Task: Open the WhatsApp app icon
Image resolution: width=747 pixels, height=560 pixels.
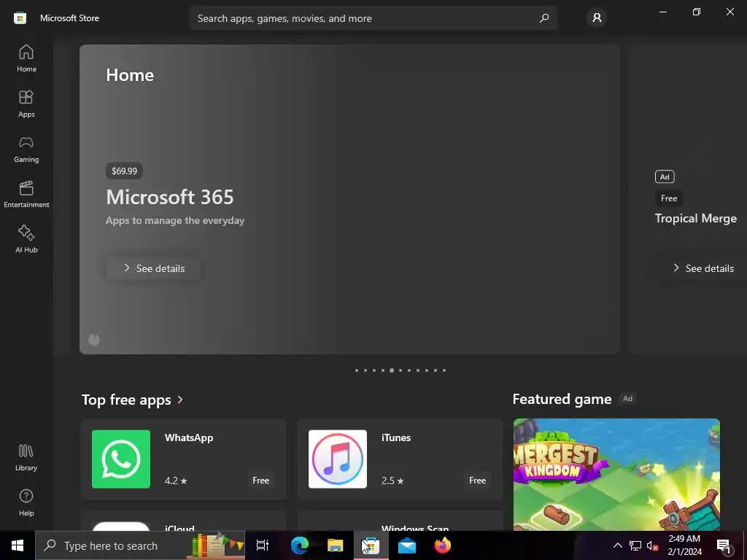Action: pyautogui.click(x=121, y=459)
